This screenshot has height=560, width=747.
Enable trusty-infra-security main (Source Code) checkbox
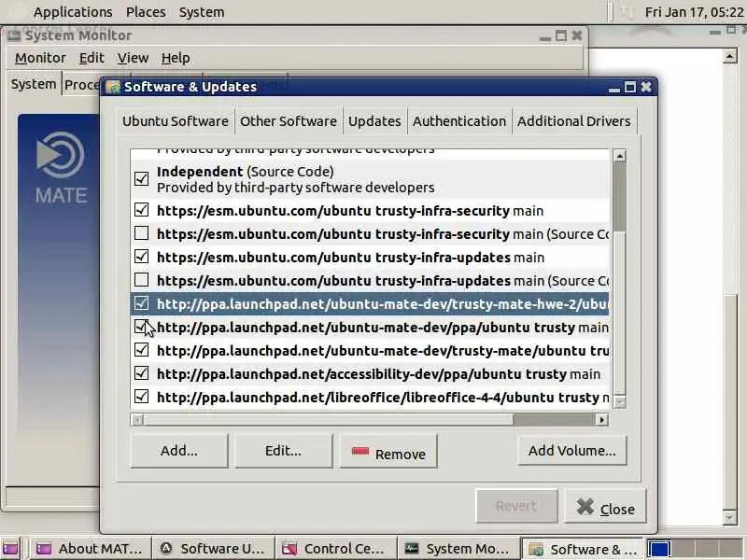[142, 233]
